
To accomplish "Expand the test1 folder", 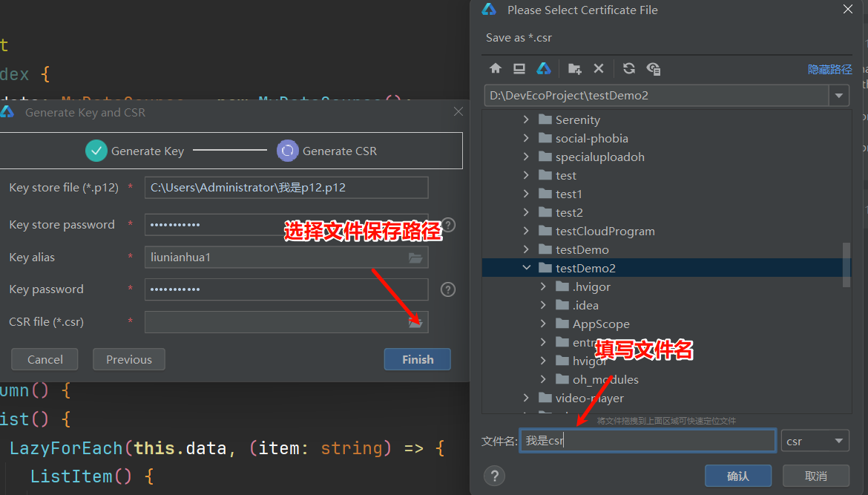I will tap(526, 194).
